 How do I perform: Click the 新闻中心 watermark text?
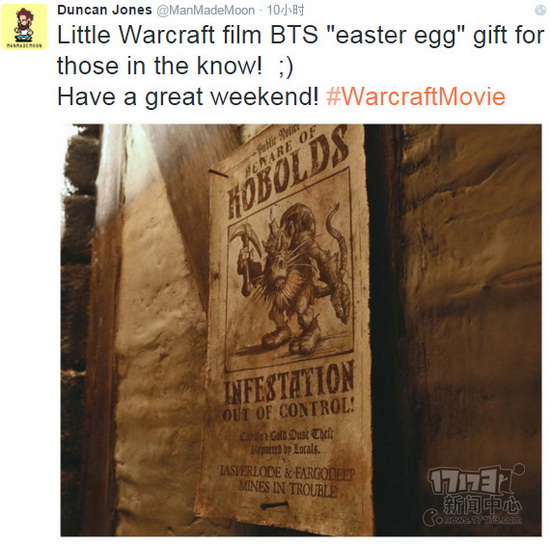point(482,505)
